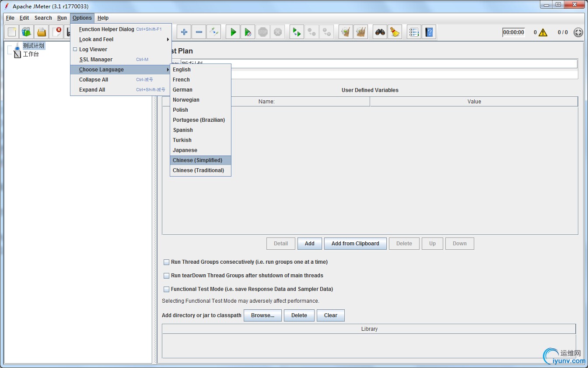Screen dimensions: 588x368
Task: Choose Function Helper Dialog menu item
Action: coord(121,29)
